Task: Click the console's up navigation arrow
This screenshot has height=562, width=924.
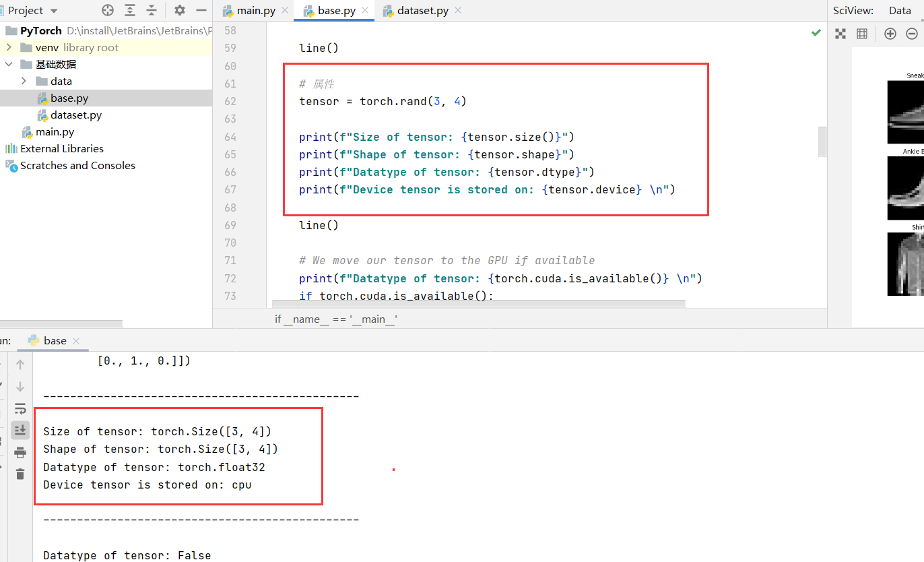Action: [x=20, y=364]
